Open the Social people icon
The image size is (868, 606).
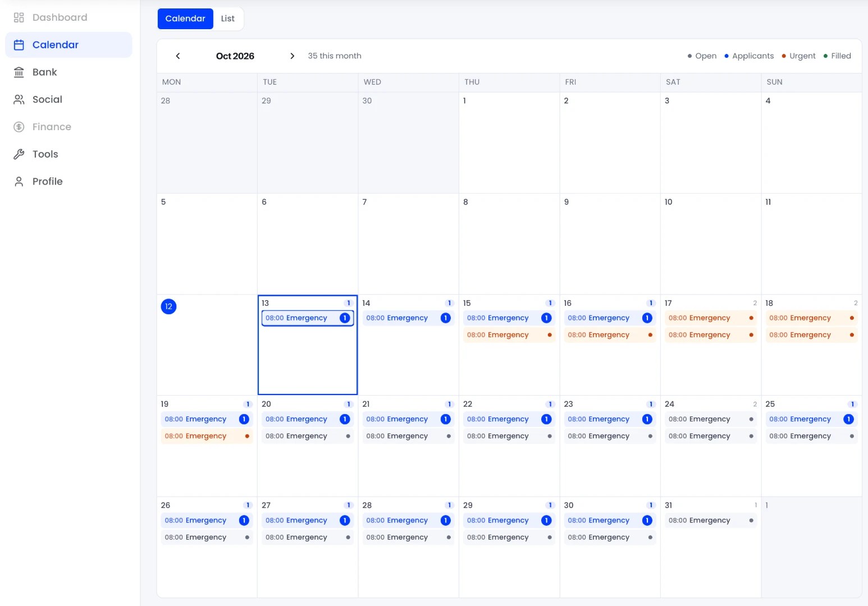(19, 99)
